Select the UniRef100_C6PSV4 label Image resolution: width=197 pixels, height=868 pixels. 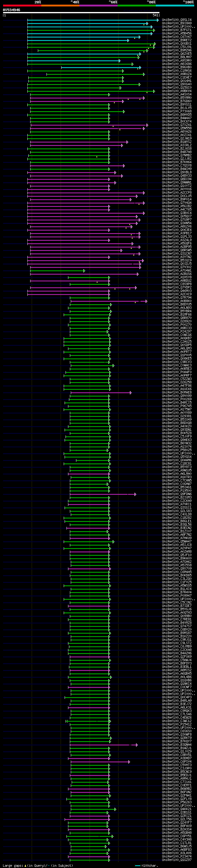tap(177, 761)
